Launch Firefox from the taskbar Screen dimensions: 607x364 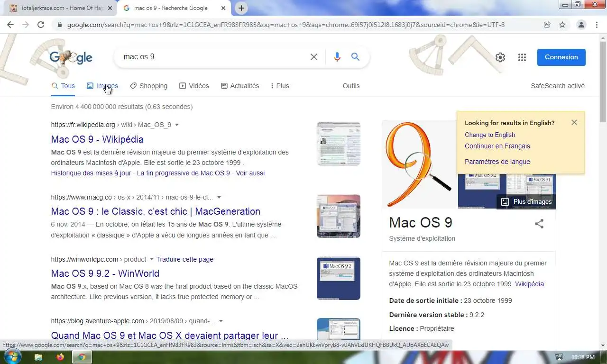coord(60,357)
